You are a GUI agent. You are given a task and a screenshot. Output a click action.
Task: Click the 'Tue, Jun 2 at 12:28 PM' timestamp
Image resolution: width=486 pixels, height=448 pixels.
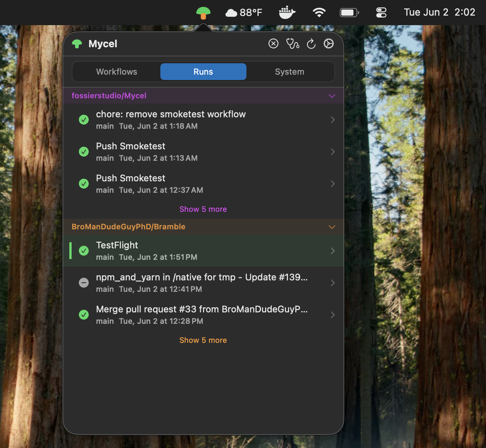point(161,321)
